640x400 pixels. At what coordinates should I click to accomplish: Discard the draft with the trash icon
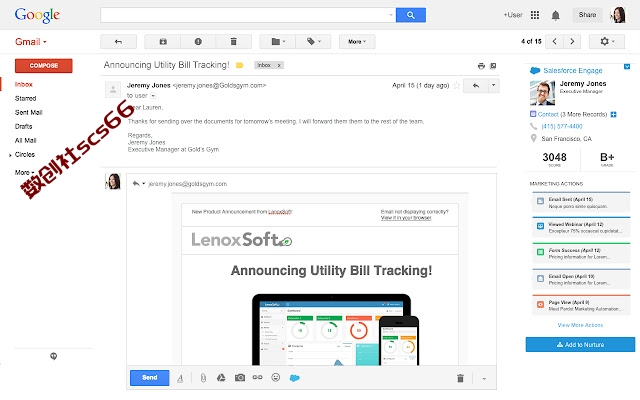click(x=460, y=378)
